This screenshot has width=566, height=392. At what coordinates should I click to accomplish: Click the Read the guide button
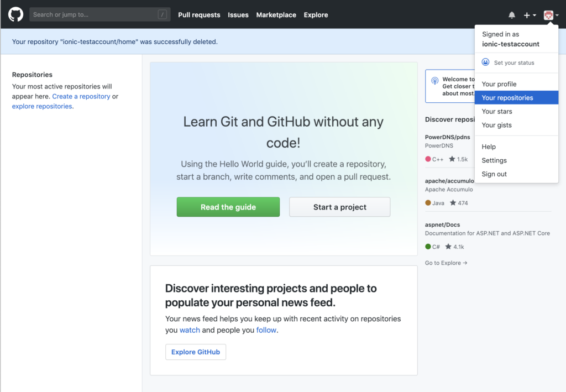point(228,206)
